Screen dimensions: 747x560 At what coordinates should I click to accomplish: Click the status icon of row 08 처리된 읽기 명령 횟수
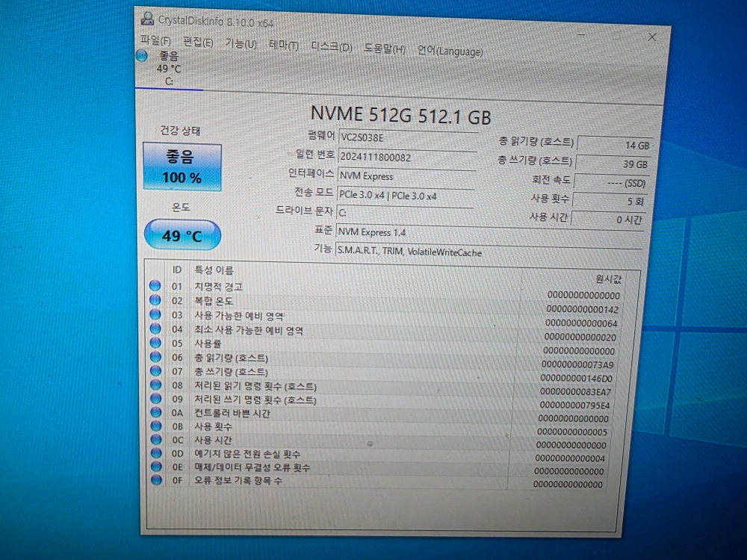156,384
